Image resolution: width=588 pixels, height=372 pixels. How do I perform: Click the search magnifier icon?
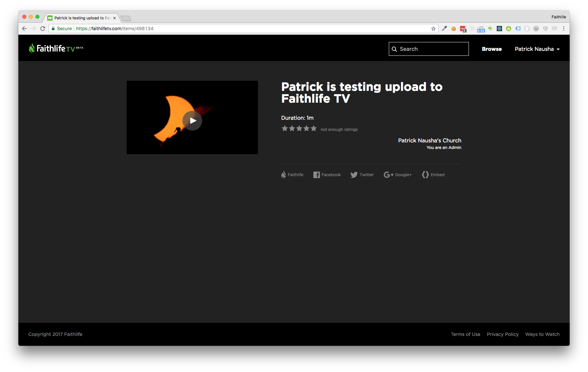[394, 49]
